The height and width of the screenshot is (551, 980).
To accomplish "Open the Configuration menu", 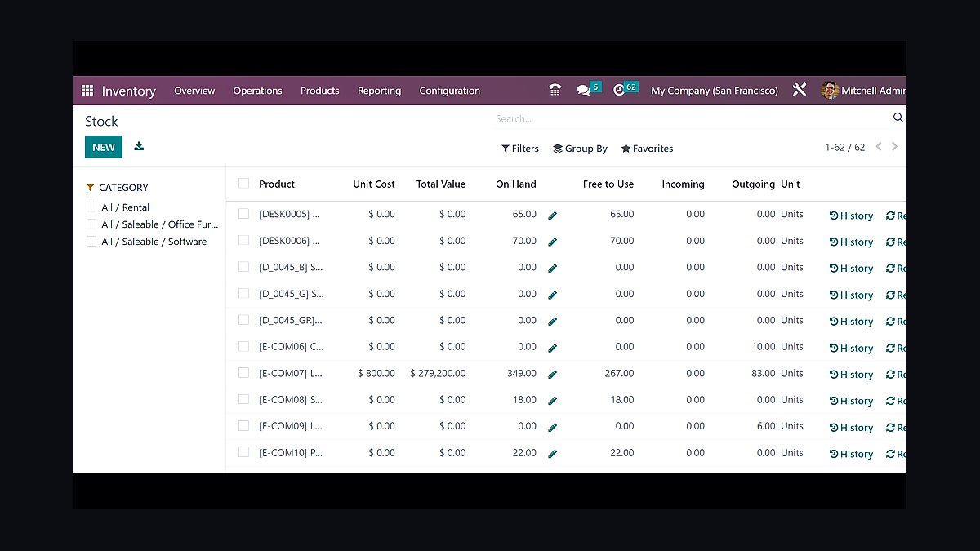I will coord(450,91).
